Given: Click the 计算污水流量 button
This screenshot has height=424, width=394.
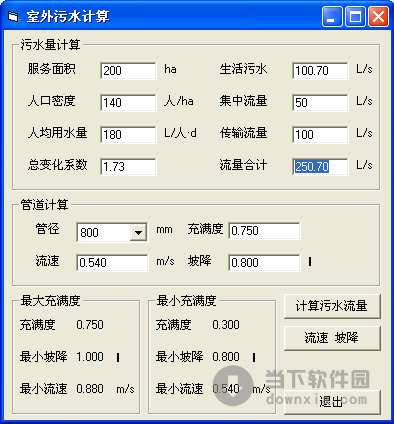Looking at the screenshot, I should [x=332, y=306].
